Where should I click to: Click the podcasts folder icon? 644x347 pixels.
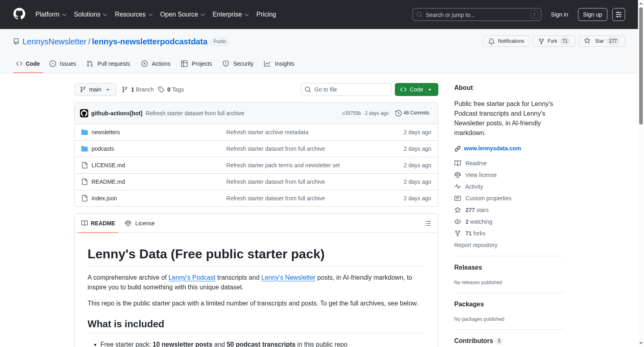click(x=85, y=149)
